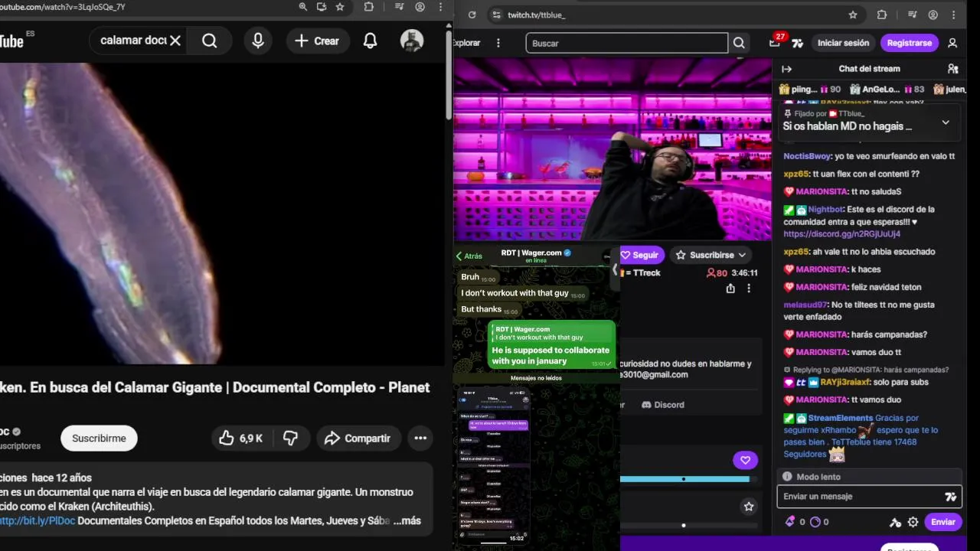Image resolution: width=980 pixels, height=551 pixels.
Task: Expand the description with ...más
Action: [x=407, y=520]
